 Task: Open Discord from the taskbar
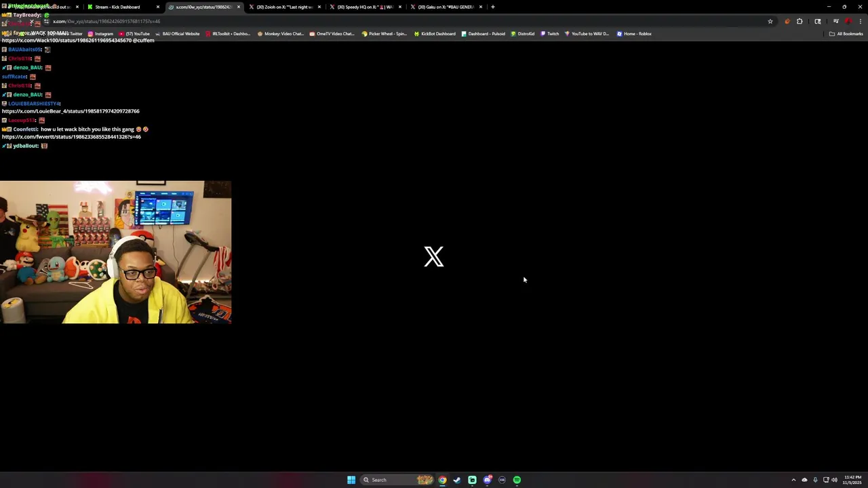click(487, 480)
